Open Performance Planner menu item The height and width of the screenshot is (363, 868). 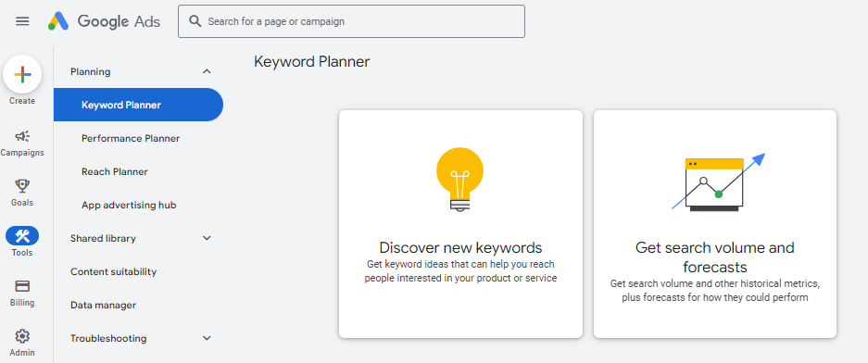click(131, 138)
